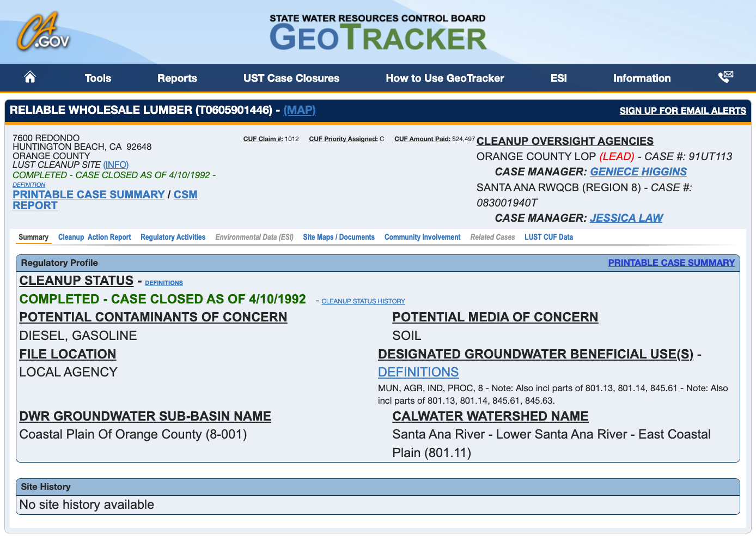Open the Tools menu
Screen dimensions: 756x541
[x=97, y=78]
